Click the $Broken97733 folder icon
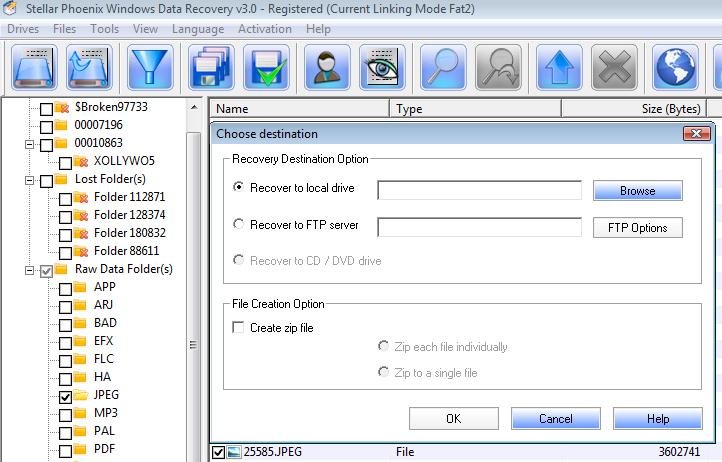 (x=62, y=107)
